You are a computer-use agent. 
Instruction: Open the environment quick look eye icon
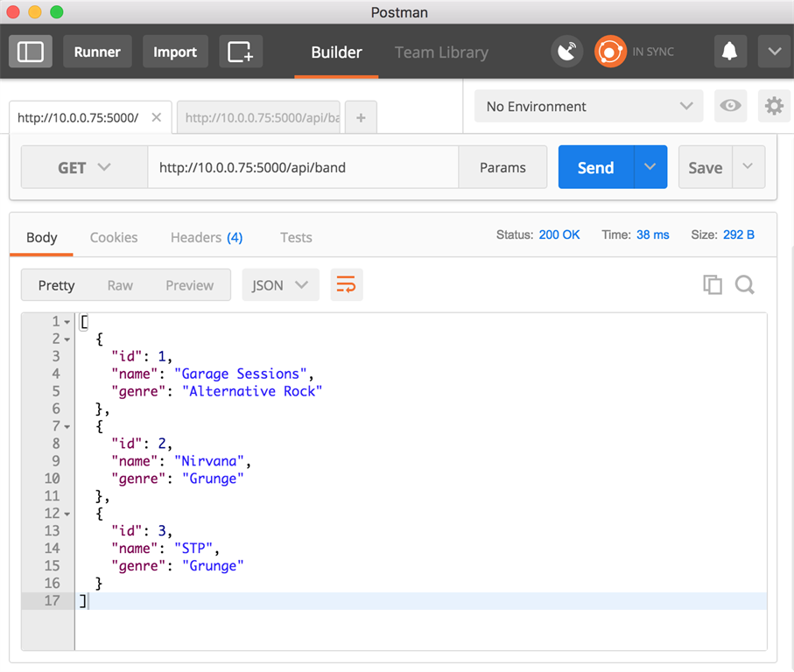tap(730, 106)
